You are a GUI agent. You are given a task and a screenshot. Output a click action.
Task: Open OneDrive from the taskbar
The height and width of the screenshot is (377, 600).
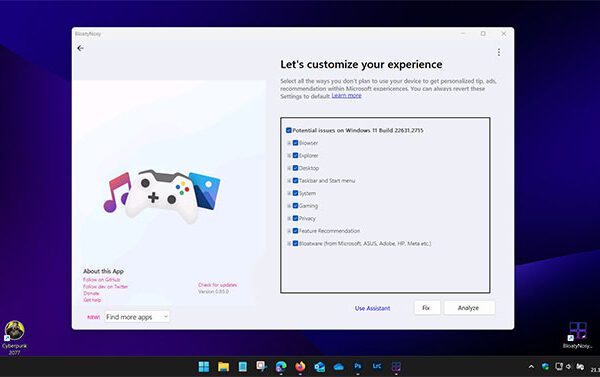pyautogui.click(x=339, y=367)
